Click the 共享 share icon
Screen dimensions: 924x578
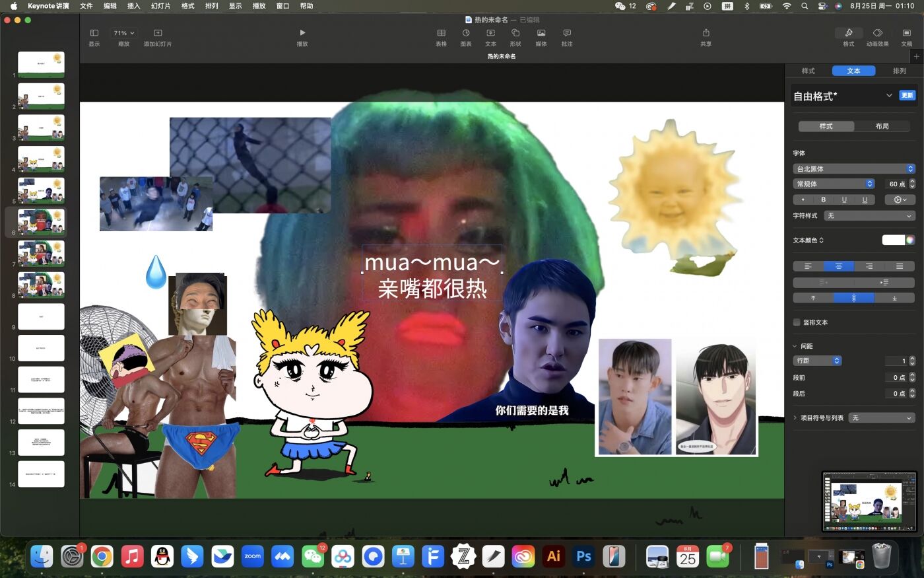coord(706,33)
